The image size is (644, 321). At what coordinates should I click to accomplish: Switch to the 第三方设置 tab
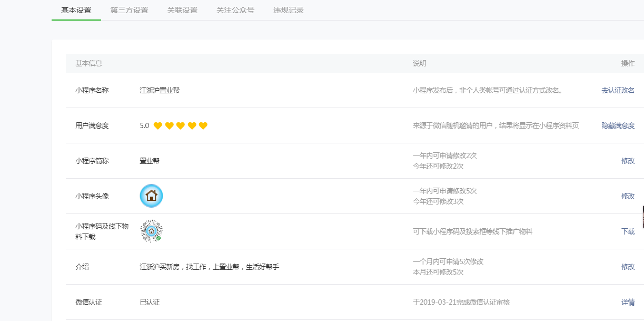[x=129, y=10]
